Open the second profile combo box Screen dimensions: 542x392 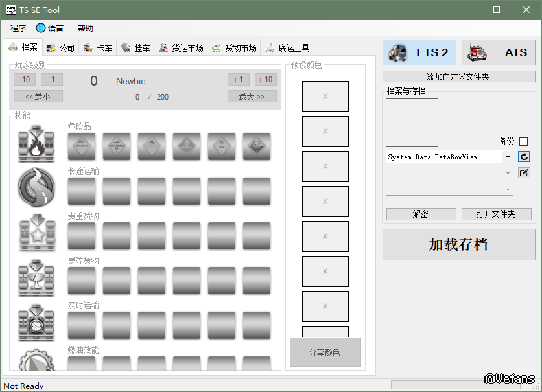click(x=449, y=173)
